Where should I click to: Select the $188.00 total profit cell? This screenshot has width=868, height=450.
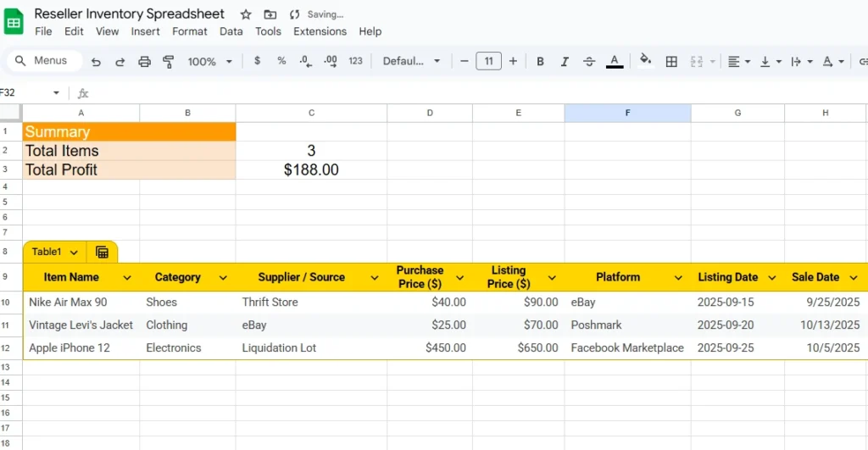point(311,170)
